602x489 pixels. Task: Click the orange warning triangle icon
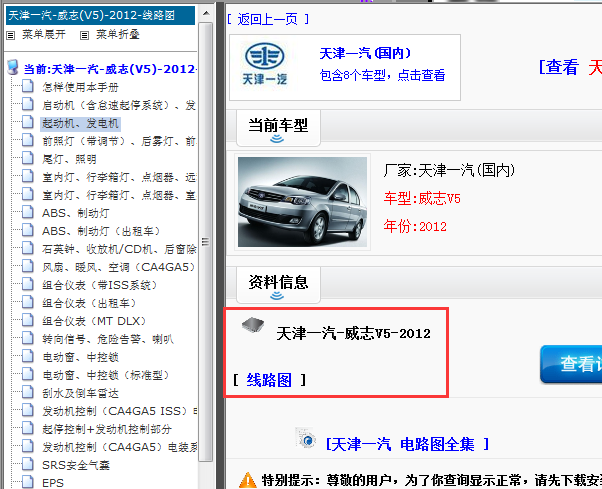(248, 480)
